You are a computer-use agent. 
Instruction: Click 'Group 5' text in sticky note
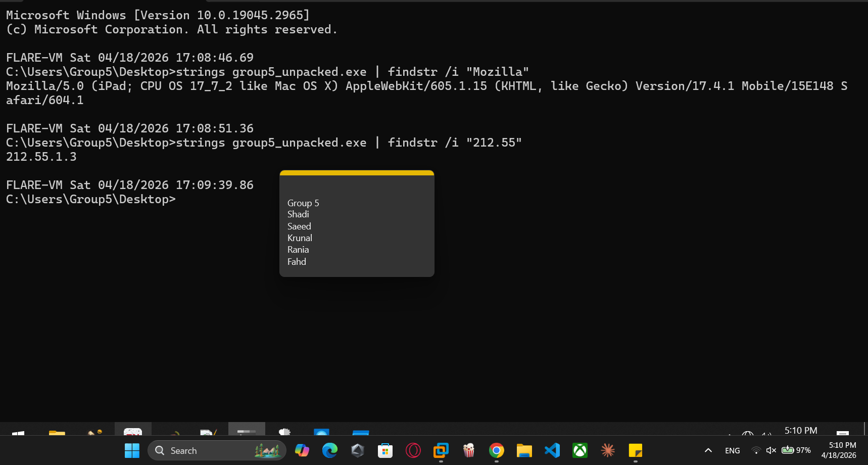[x=303, y=203]
